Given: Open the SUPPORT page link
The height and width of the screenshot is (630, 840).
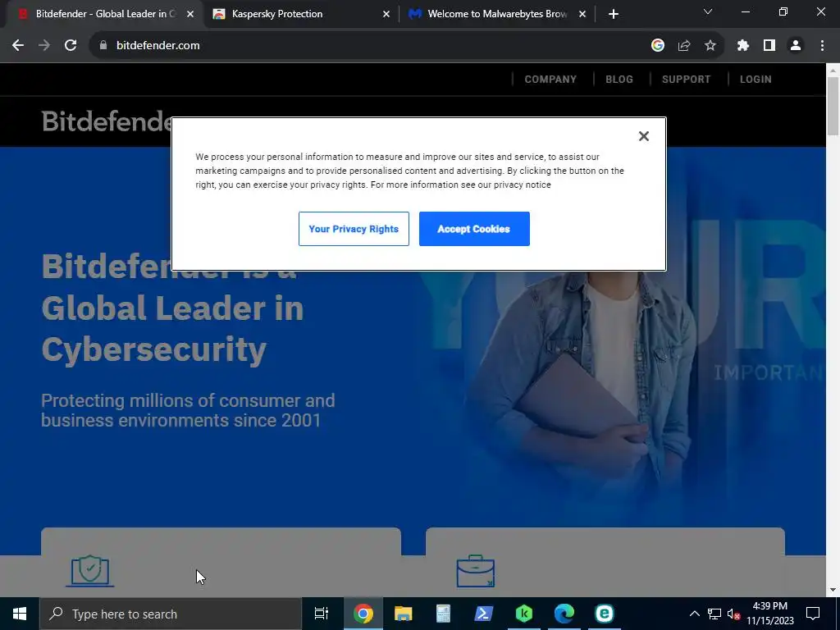Looking at the screenshot, I should 687,80.
